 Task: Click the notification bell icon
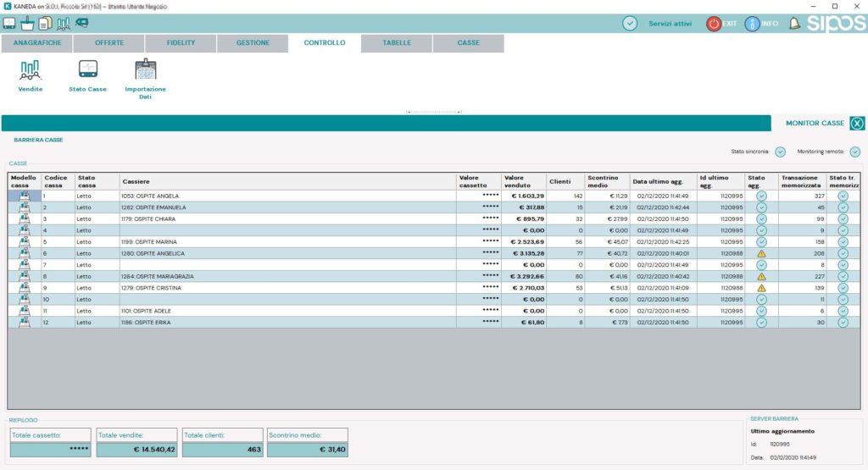click(x=794, y=24)
